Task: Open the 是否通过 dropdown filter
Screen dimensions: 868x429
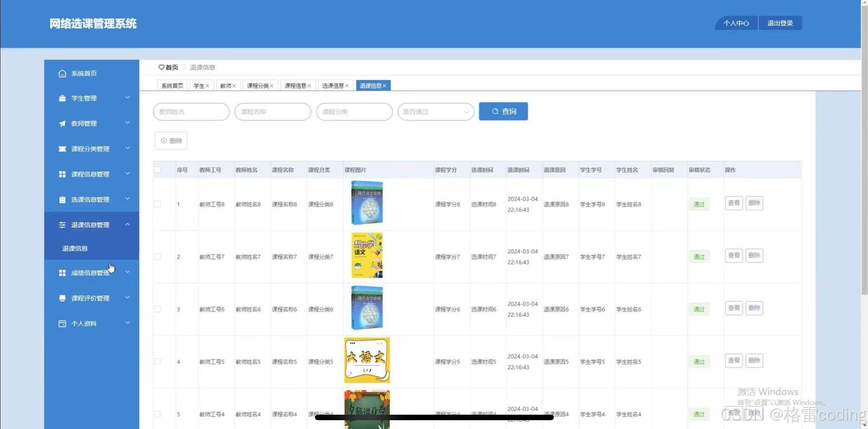Action: click(435, 111)
